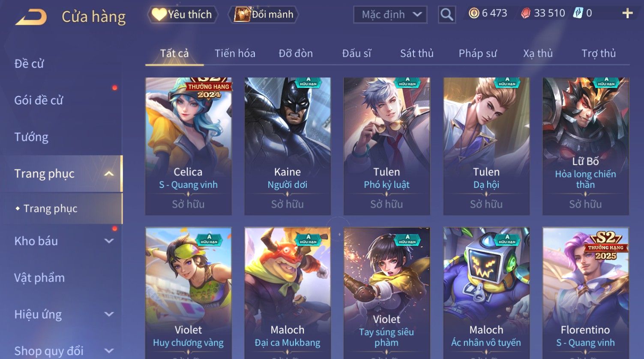Switch to the Sát thủ tab
This screenshot has width=644, height=359.
click(417, 53)
